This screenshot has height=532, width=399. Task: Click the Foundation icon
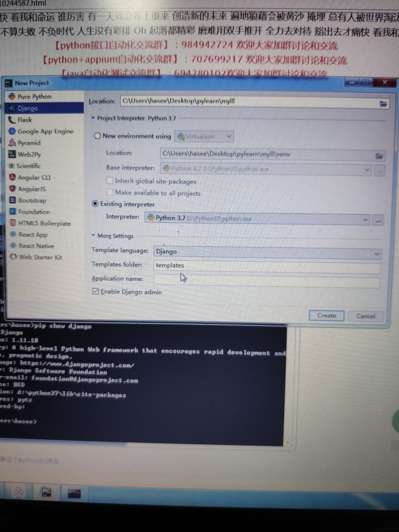[x=13, y=211]
